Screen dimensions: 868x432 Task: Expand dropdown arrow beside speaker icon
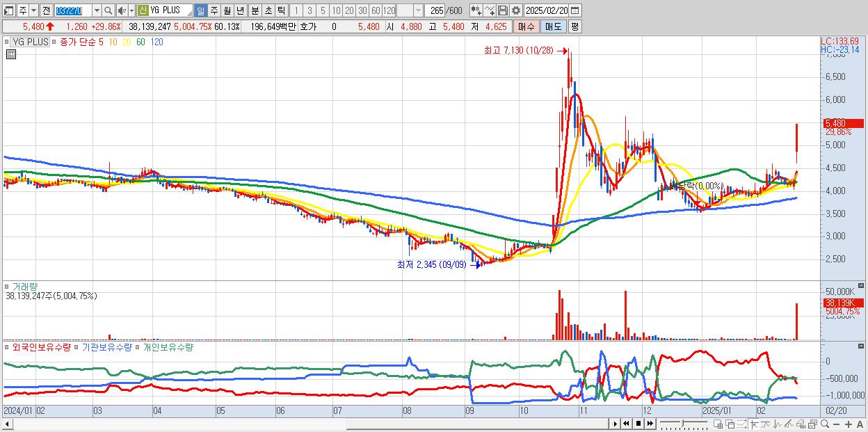pyautogui.click(x=132, y=10)
